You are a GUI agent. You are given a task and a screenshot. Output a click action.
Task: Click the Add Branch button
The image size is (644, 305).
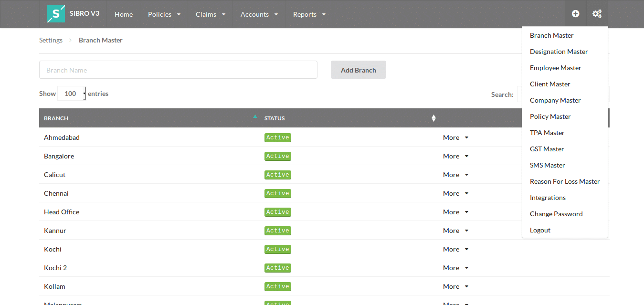click(x=359, y=70)
